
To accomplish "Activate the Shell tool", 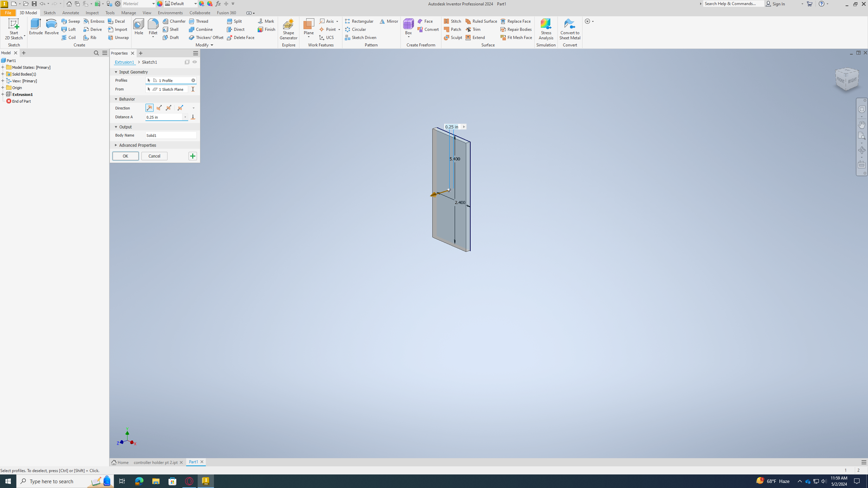I will 171,29.
